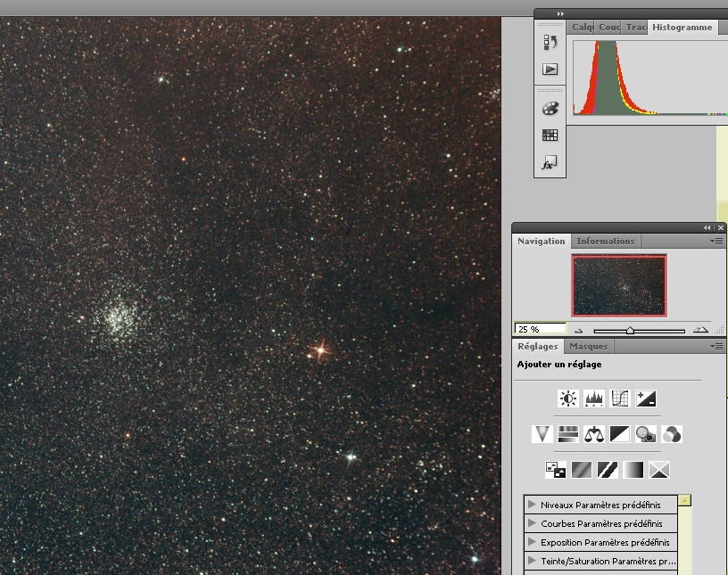Image resolution: width=728 pixels, height=575 pixels.
Task: Add a Color Balance adjustment (scales icon)
Action: click(x=594, y=434)
